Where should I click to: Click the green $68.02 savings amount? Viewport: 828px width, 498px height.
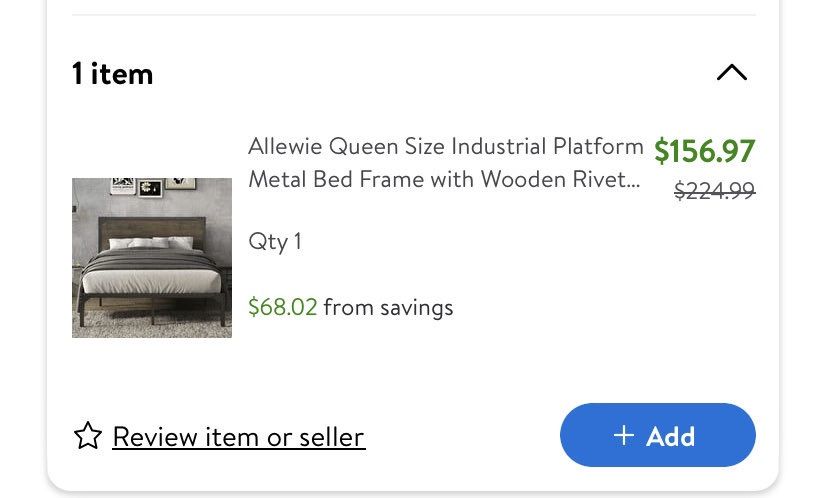point(282,307)
